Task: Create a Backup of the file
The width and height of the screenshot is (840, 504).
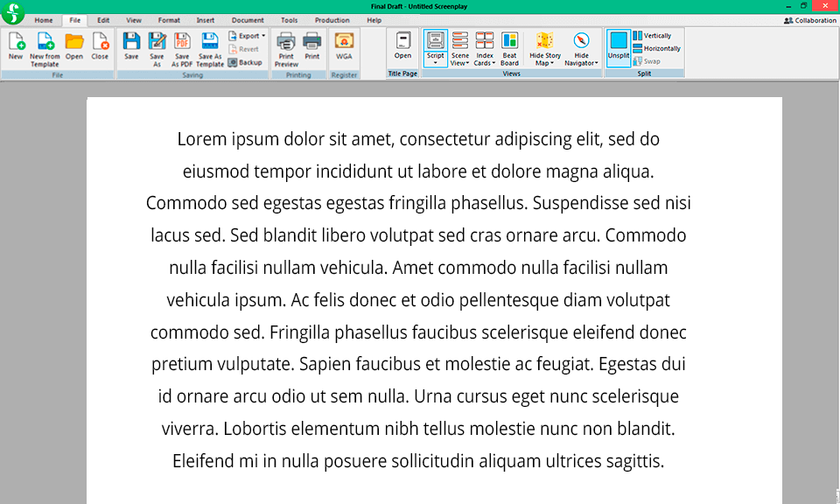Action: (x=248, y=62)
